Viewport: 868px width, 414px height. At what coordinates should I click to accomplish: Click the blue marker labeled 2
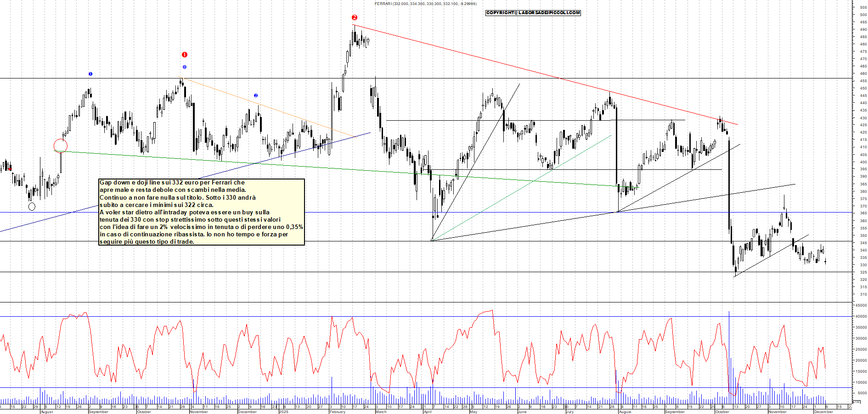click(256, 95)
